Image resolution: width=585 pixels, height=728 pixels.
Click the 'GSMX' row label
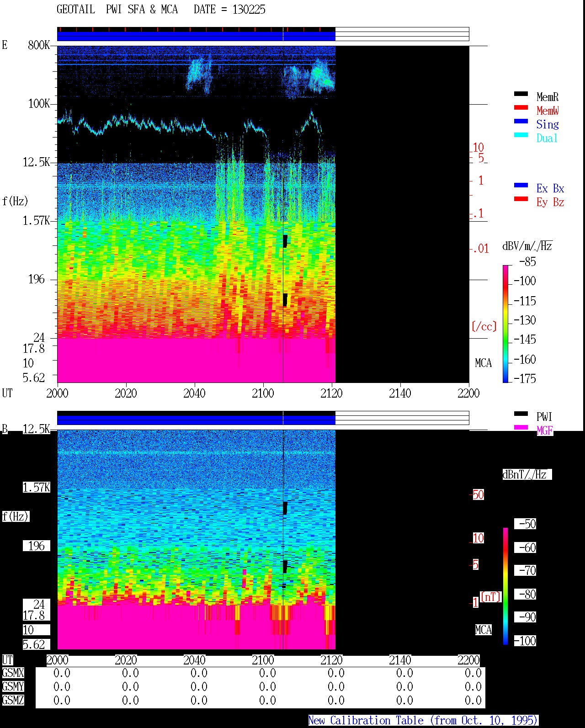[13, 673]
